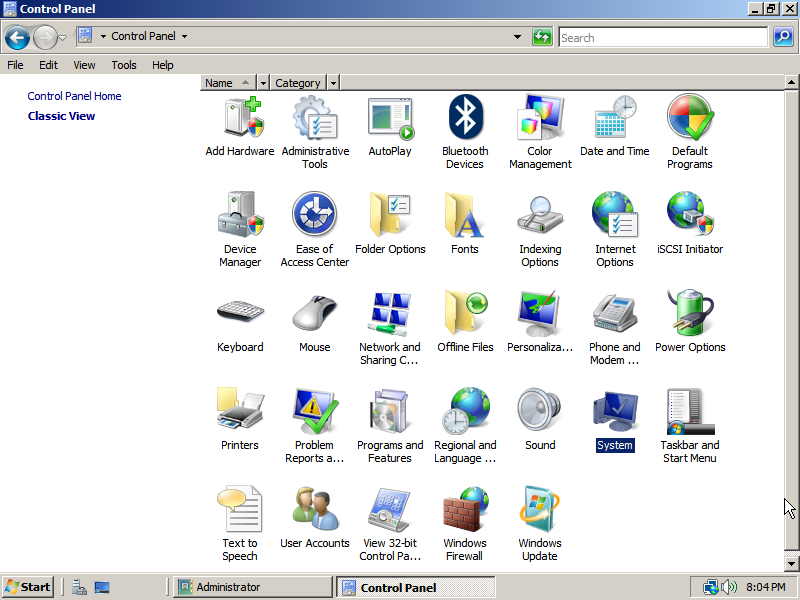The width and height of the screenshot is (800, 600).
Task: Open the View menu
Action: point(84,65)
